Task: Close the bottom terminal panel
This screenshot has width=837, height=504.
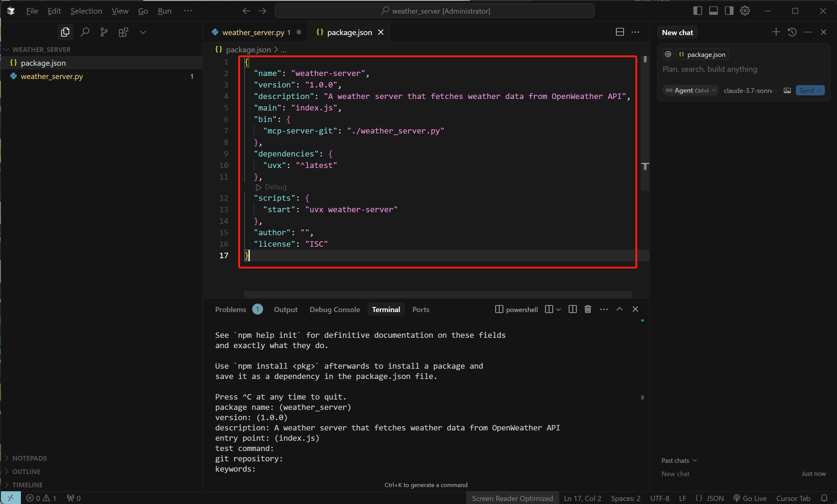Action: point(635,309)
